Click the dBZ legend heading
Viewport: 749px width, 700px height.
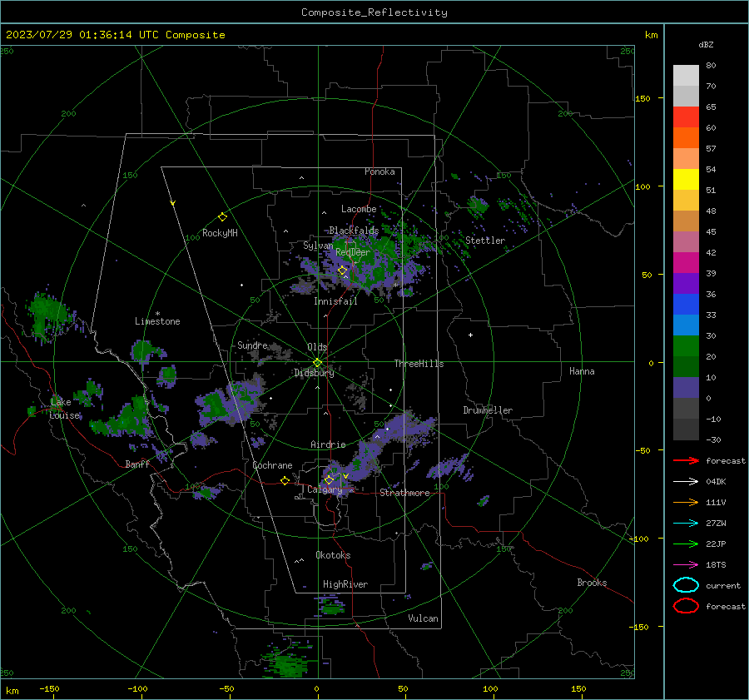coord(706,44)
